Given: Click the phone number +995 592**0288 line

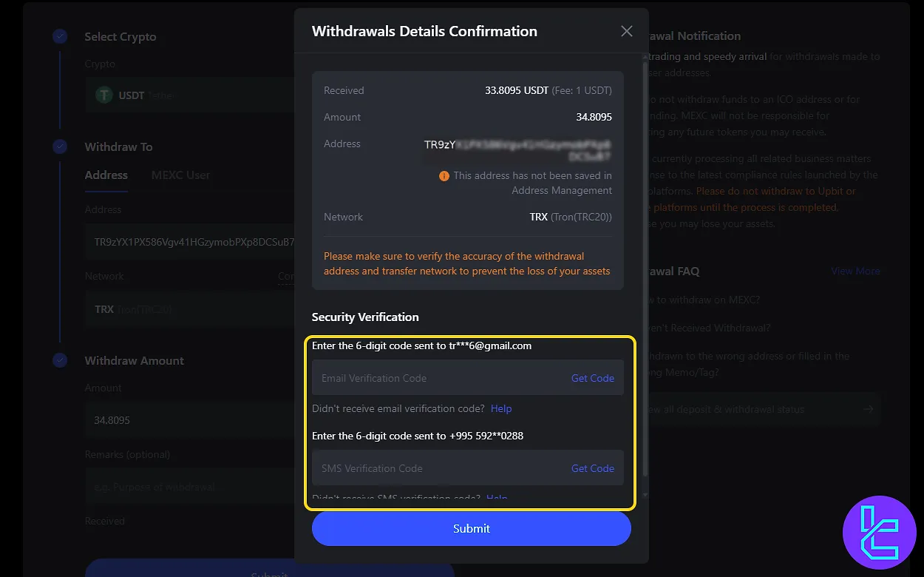Looking at the screenshot, I should [418, 436].
